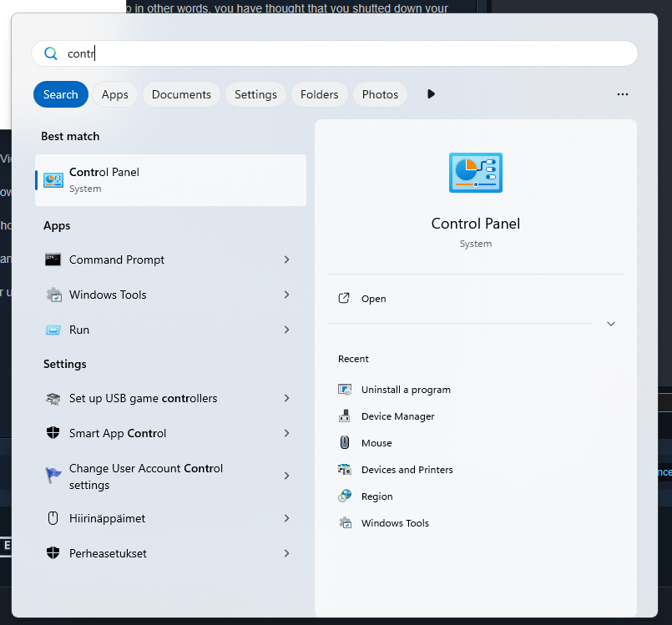Open recent item Device Manager
This screenshot has width=672, height=625.
[x=397, y=416]
